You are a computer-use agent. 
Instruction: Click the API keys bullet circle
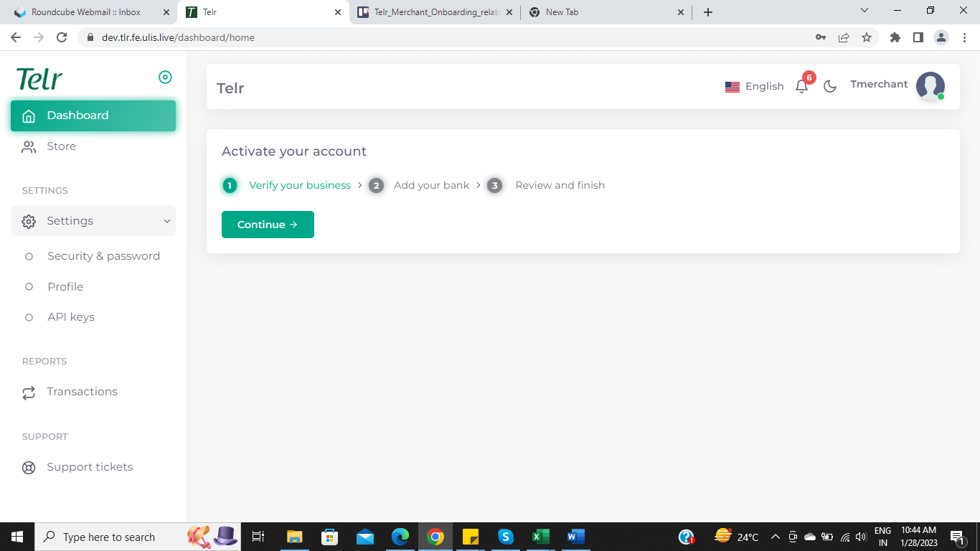pos(29,317)
